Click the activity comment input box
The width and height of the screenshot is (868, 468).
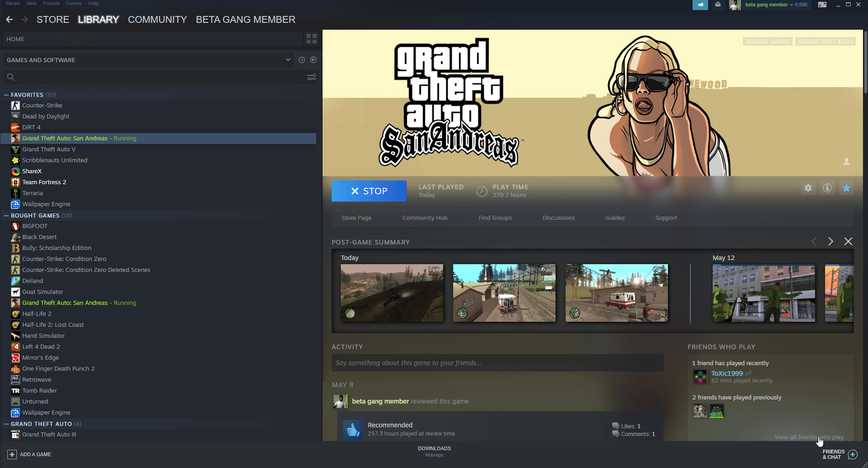[498, 363]
